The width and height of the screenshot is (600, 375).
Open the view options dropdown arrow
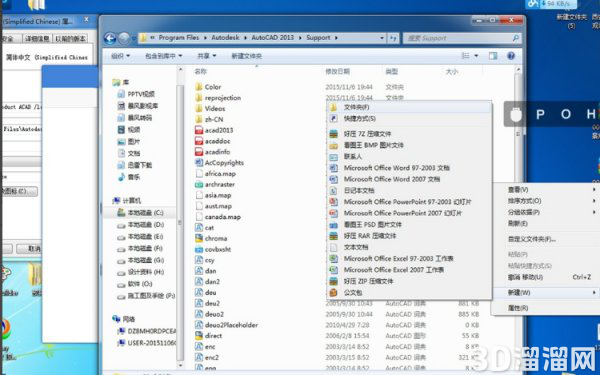[x=476, y=56]
